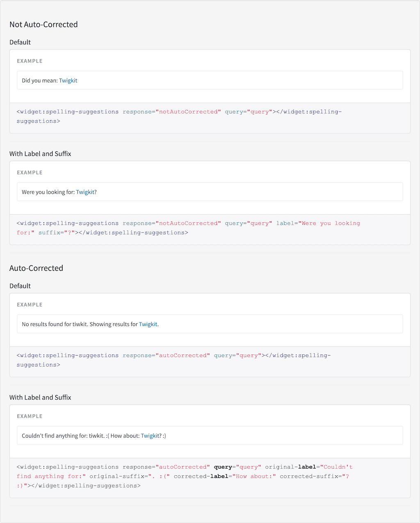Click "With Label and Suffix" heading above "Couldn't find anything"
The image size is (420, 523).
point(40,397)
